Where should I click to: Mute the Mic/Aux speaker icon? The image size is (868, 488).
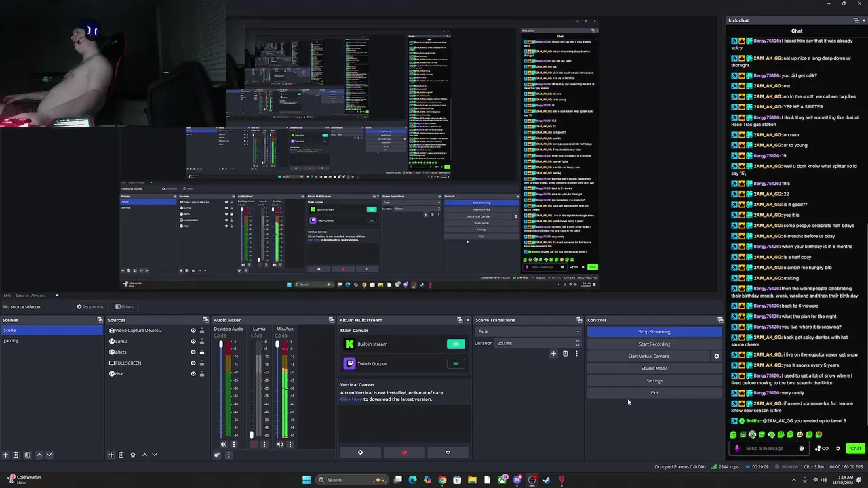click(x=280, y=445)
